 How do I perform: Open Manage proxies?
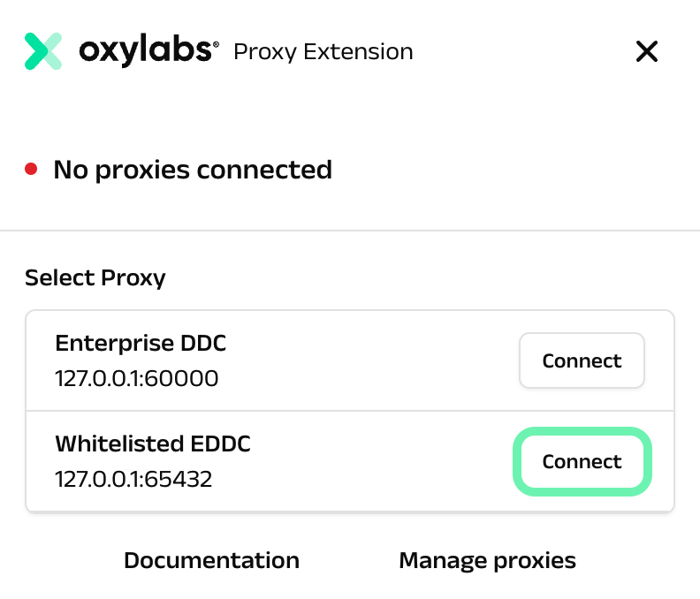[487, 560]
